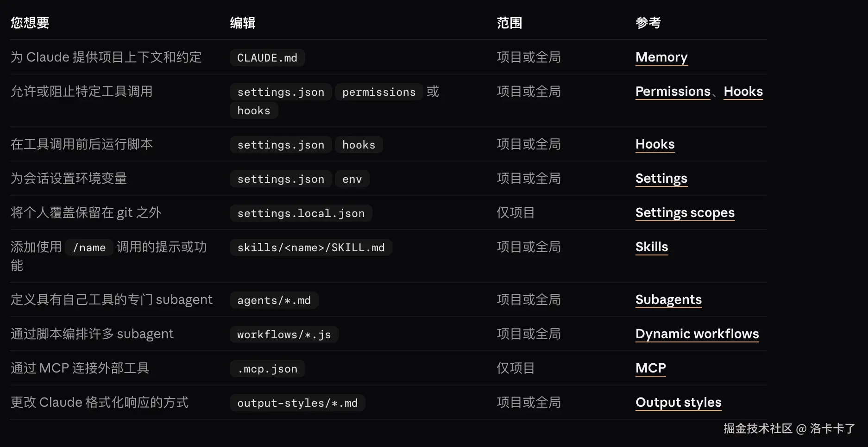Click the skills/<name>/SKILL.md code label
This screenshot has width=868, height=447.
coord(311,248)
